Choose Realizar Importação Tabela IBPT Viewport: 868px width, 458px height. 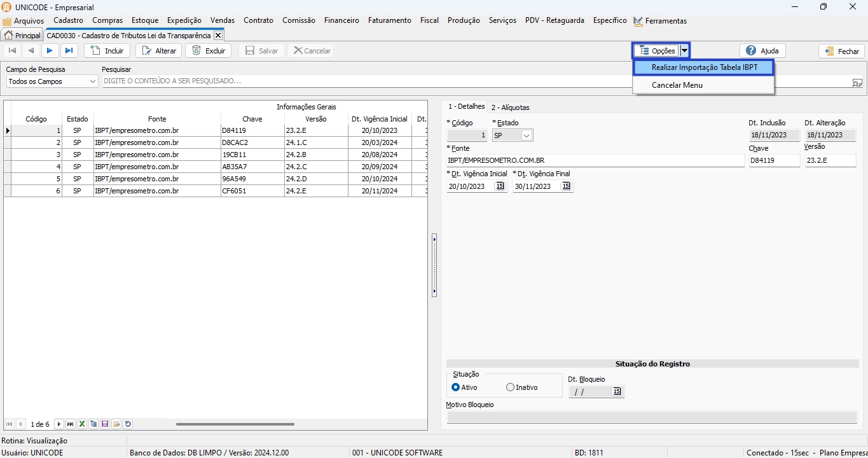[704, 67]
